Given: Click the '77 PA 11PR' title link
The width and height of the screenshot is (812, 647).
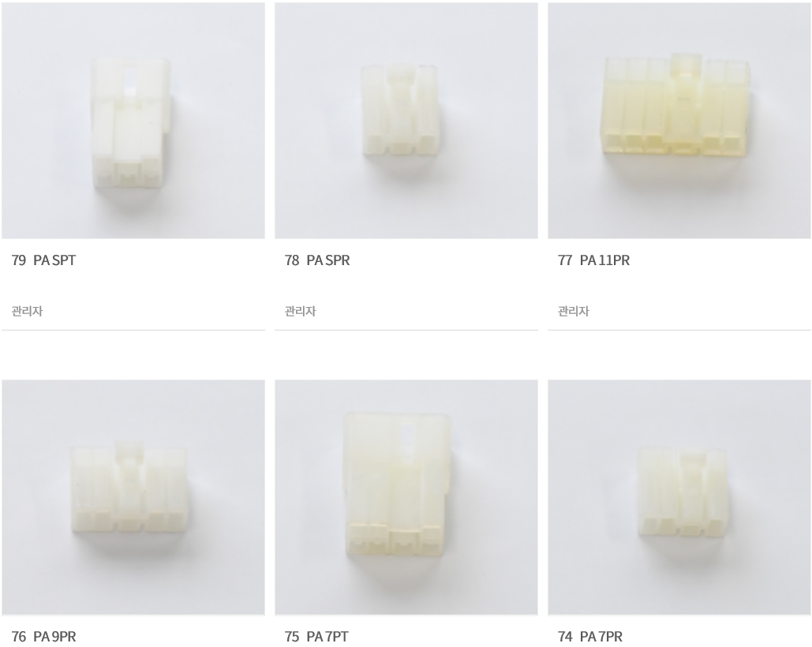Looking at the screenshot, I should point(593,260).
